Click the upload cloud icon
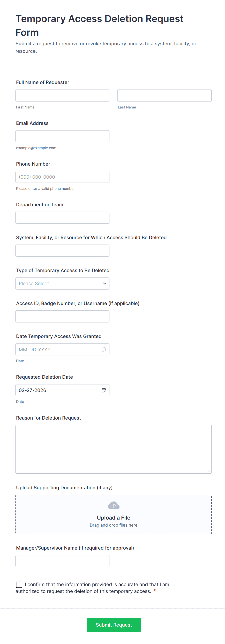Image resolution: width=225 pixels, height=644 pixels. click(x=113, y=505)
